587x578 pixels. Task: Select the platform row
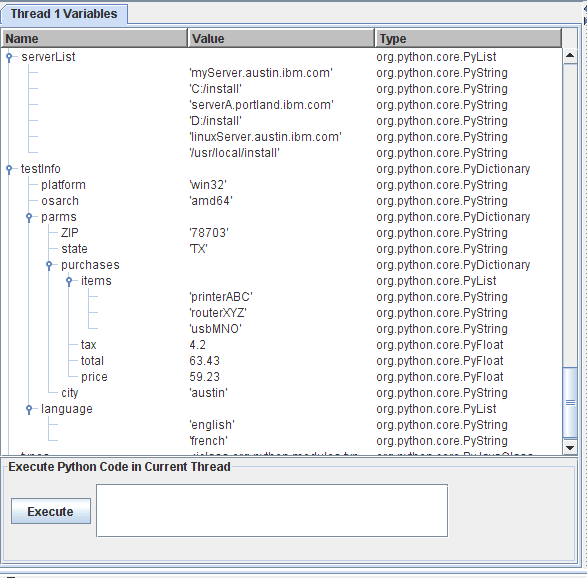pyautogui.click(x=282, y=185)
